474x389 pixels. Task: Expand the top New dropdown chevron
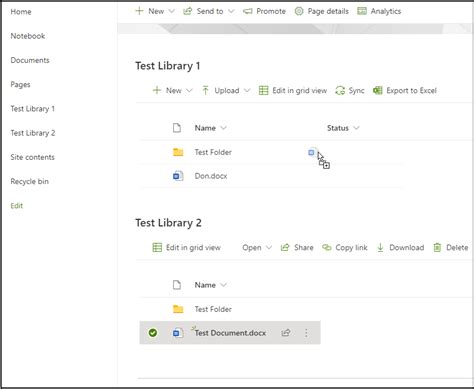172,11
